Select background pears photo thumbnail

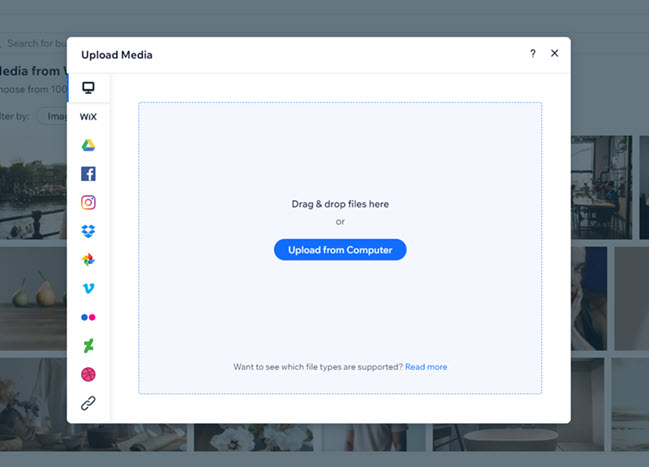pyautogui.click(x=33, y=298)
